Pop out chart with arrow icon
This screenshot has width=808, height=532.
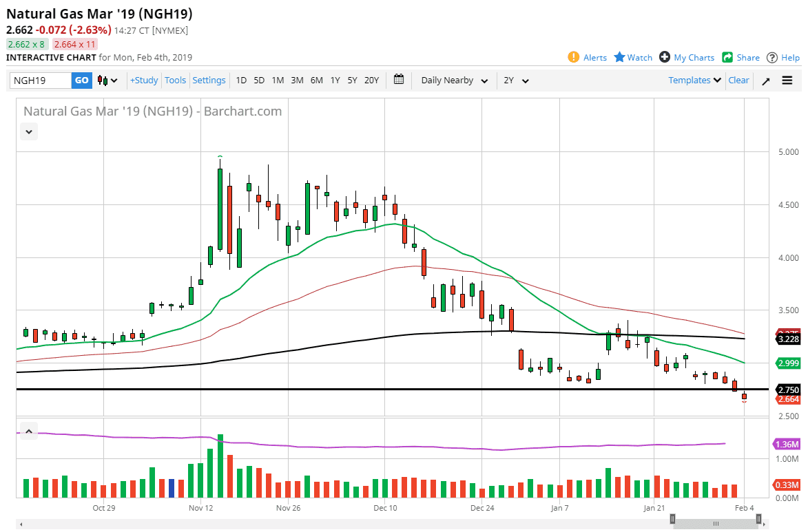click(765, 81)
